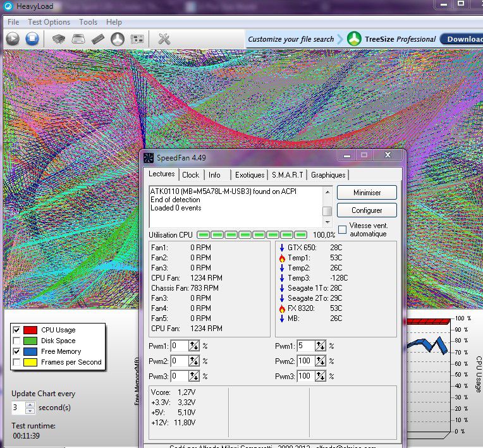483x448 pixels.
Task: Click the right Pwm2 value field
Action: [x=306, y=361]
